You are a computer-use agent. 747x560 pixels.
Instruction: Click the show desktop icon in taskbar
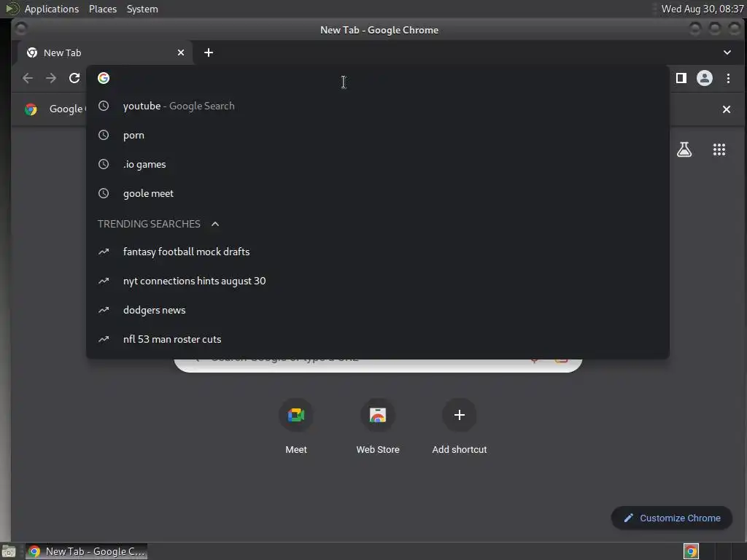[x=9, y=551]
